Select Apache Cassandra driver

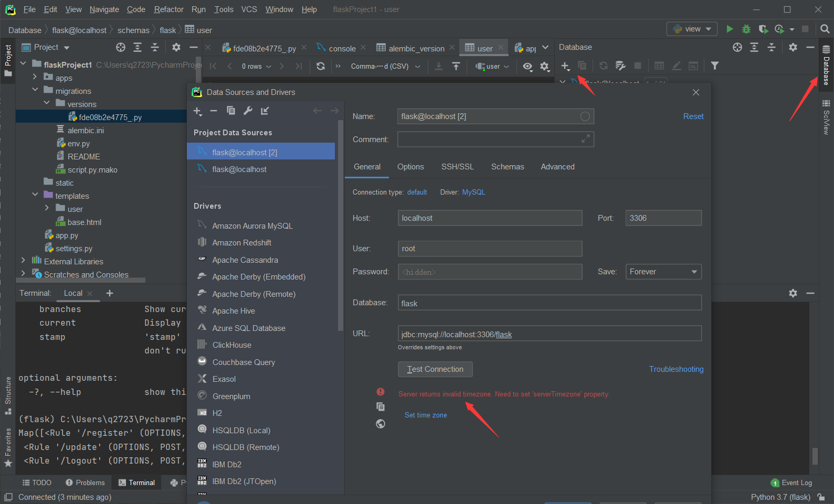coord(245,260)
